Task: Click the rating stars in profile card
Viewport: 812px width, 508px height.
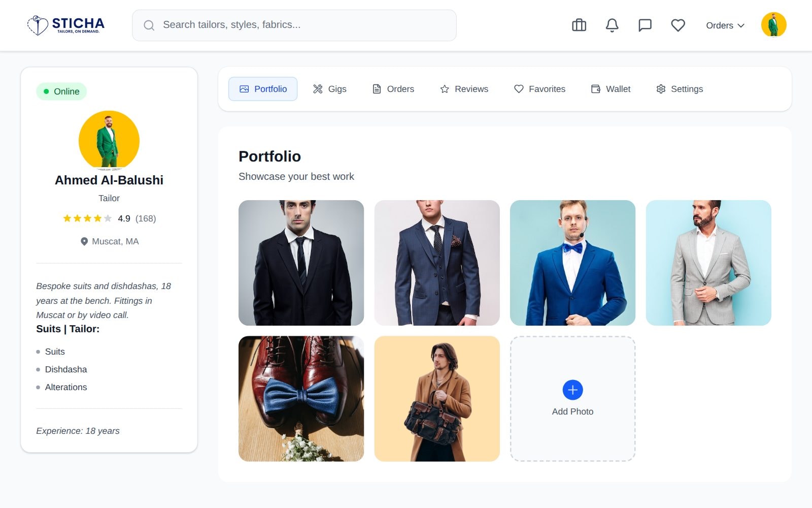Action: pyautogui.click(x=87, y=218)
